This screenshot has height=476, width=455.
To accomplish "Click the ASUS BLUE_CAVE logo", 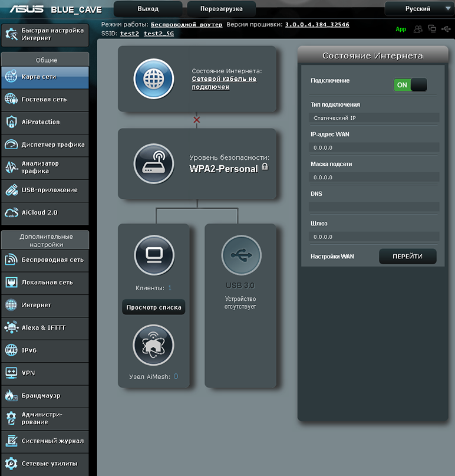I will click(x=55, y=9).
